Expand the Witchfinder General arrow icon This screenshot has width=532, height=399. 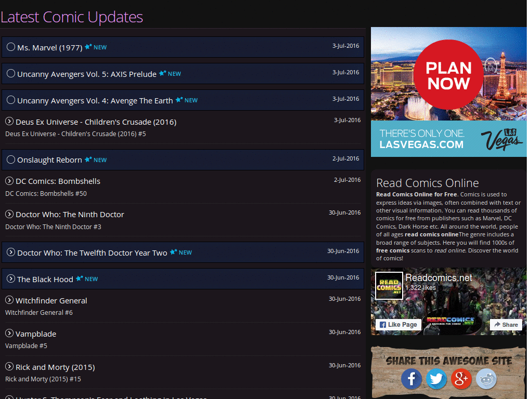9,300
